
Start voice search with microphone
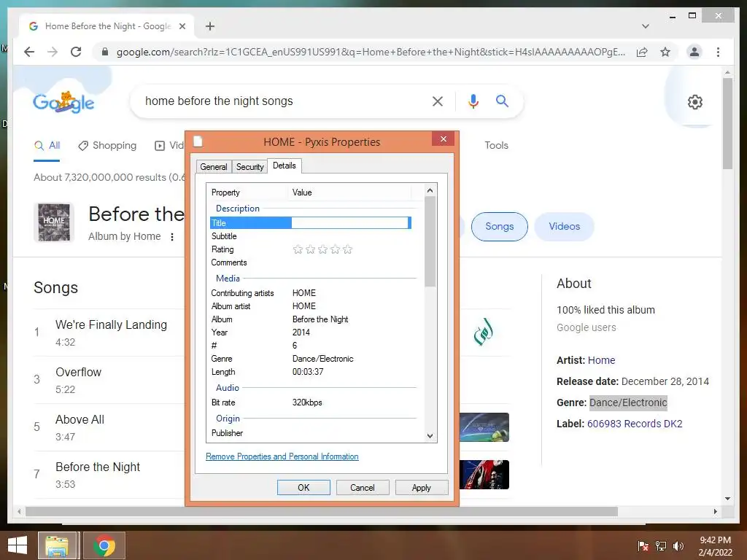coord(473,101)
